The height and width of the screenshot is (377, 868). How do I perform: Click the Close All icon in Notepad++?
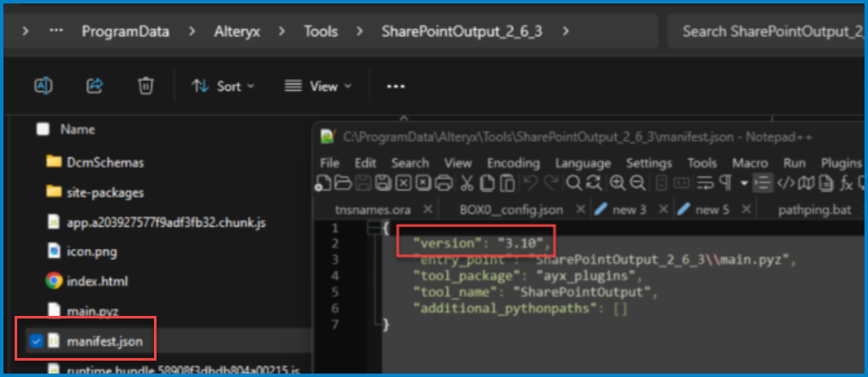[423, 183]
